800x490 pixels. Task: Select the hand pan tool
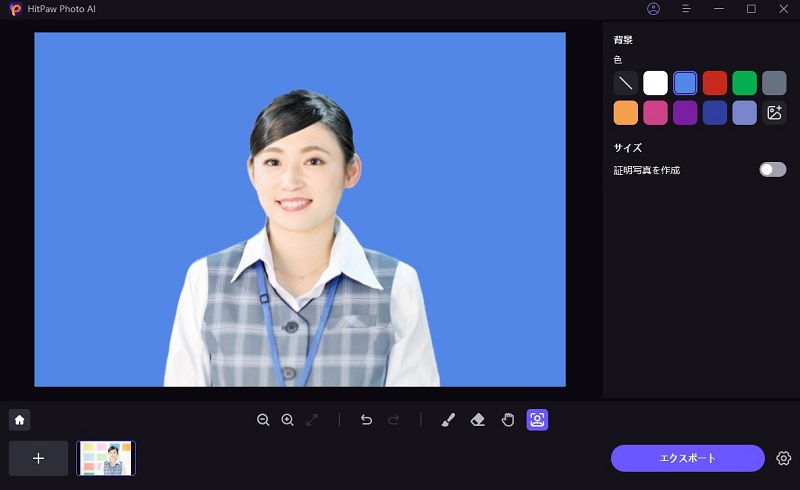pos(508,420)
